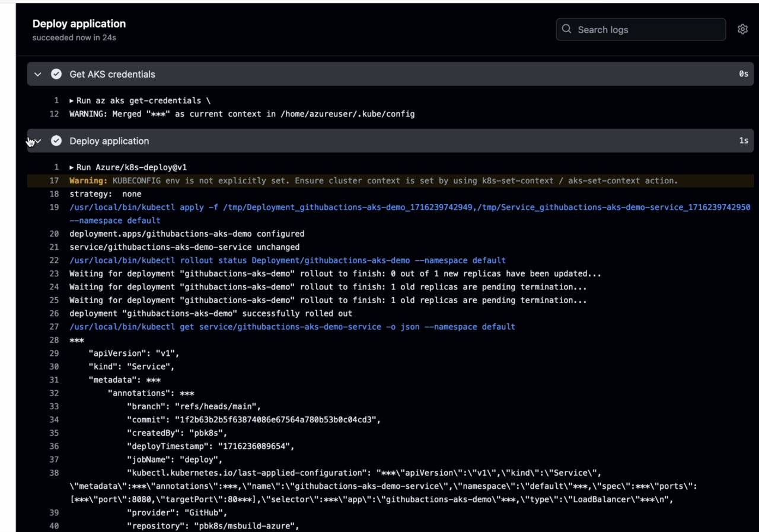Toggle the Get AKS credentials section open state

(x=37, y=74)
